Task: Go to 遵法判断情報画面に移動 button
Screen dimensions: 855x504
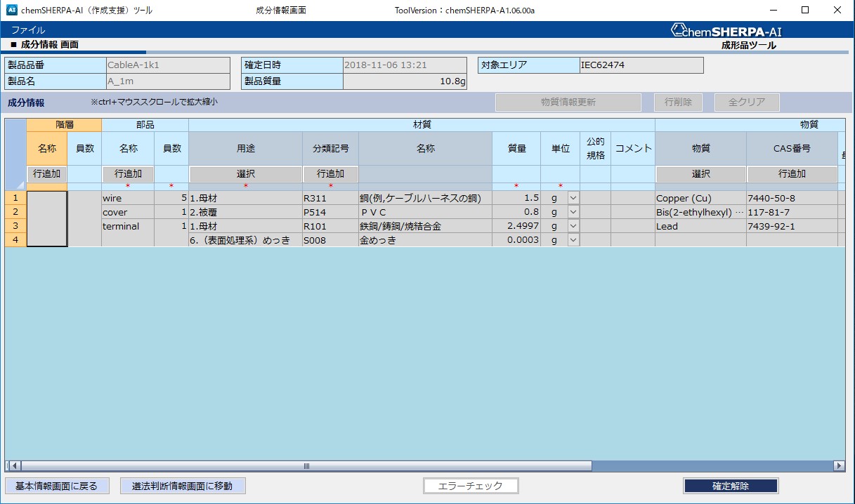Action: pos(183,486)
